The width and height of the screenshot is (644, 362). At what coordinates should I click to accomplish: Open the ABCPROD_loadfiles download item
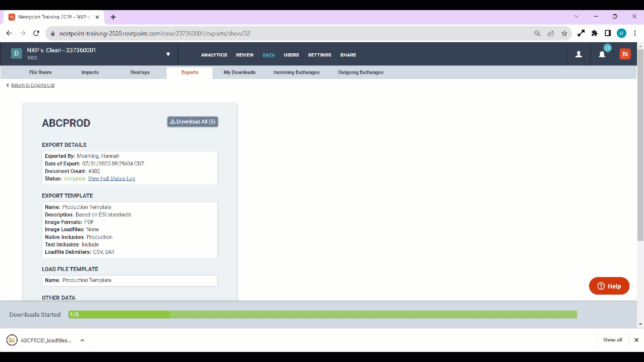[46, 340]
